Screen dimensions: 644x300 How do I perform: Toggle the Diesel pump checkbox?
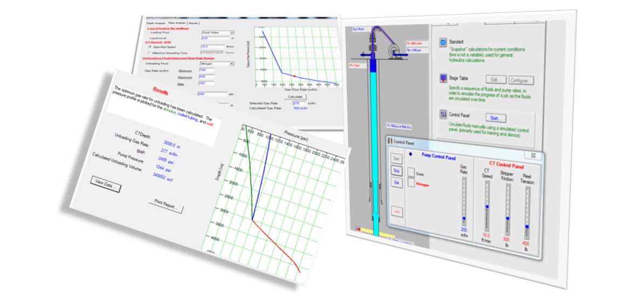(412, 173)
